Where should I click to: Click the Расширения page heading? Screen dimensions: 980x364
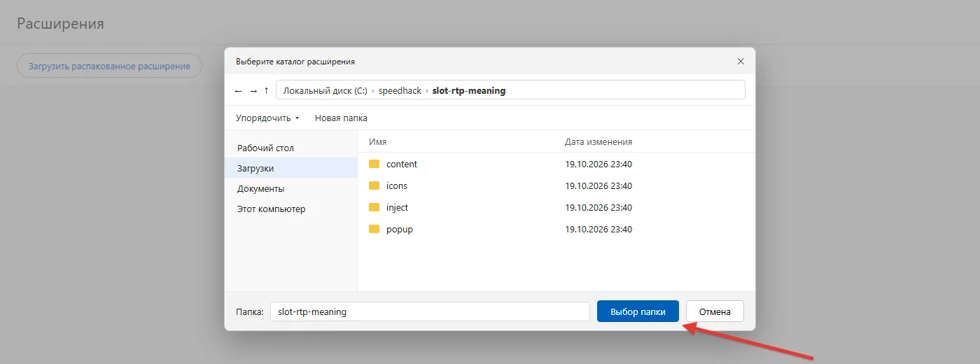pyautogui.click(x=60, y=24)
